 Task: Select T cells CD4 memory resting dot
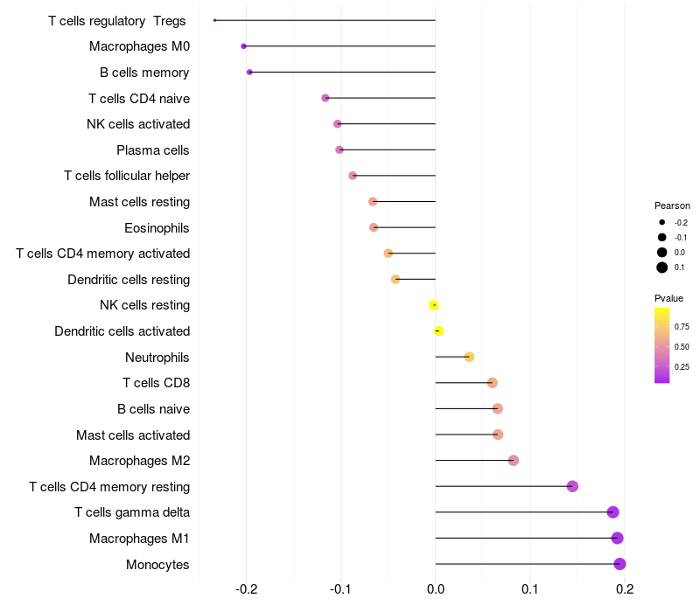(x=573, y=486)
